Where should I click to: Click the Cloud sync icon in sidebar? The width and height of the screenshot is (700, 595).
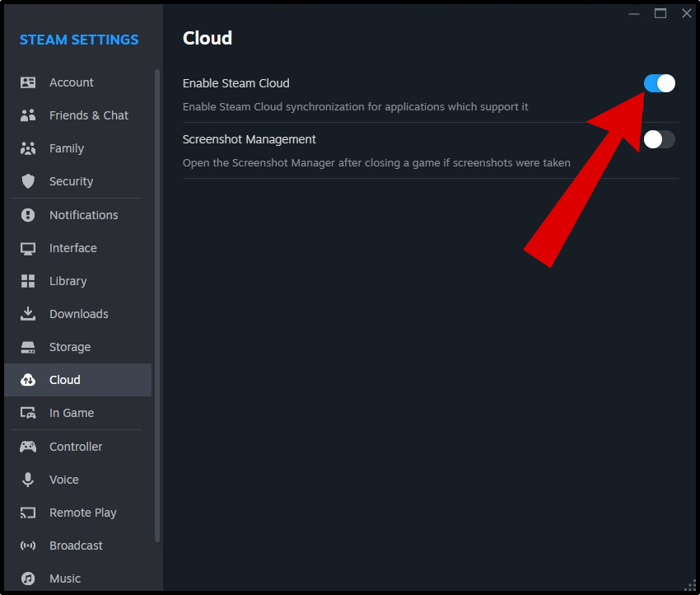coord(28,380)
